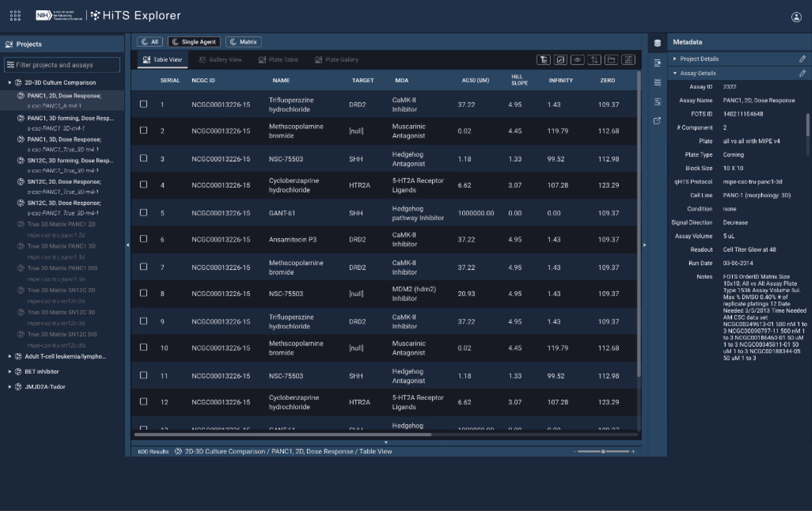Select the Matrix filter button
Viewport: 812px width, 511px height.
coord(243,42)
